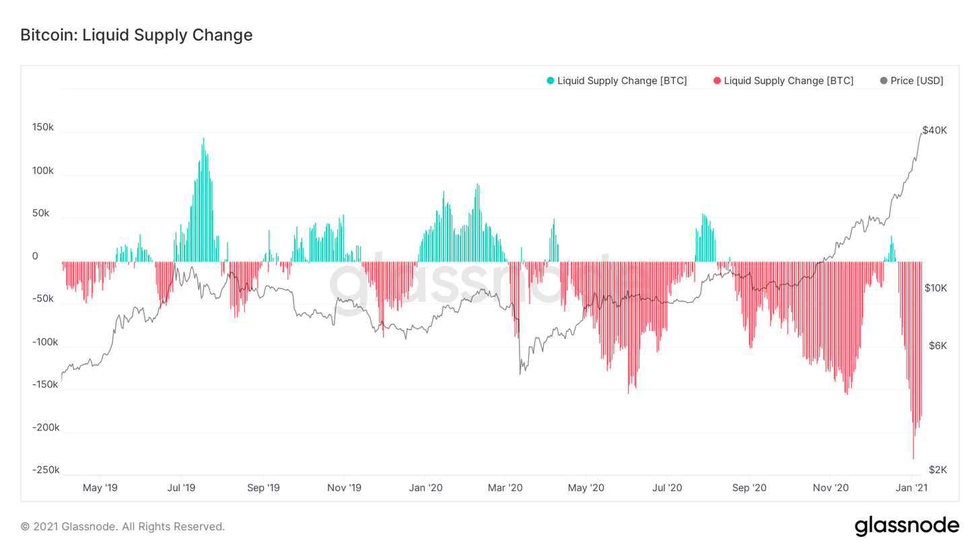Image resolution: width=980 pixels, height=551 pixels.
Task: Click the red Liquid Supply Change legend dot
Action: tap(717, 81)
